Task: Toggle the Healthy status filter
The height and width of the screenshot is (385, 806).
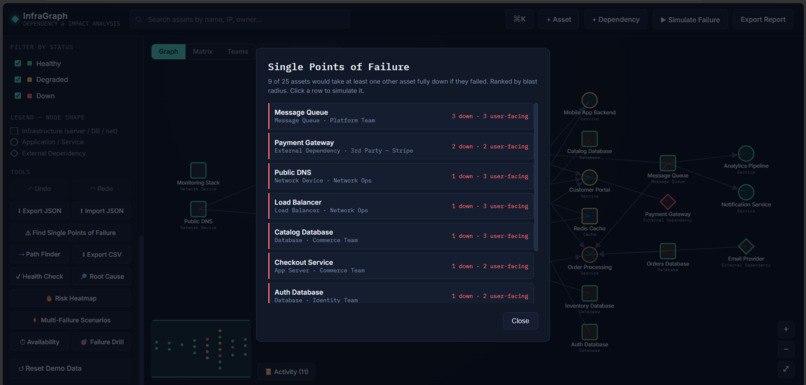Action: tap(18, 64)
